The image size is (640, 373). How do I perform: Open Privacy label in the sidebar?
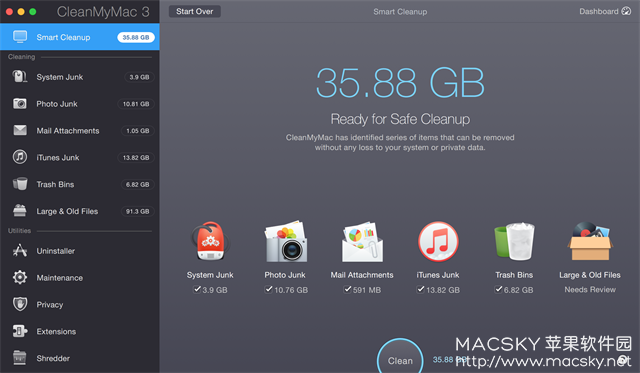[x=50, y=305]
